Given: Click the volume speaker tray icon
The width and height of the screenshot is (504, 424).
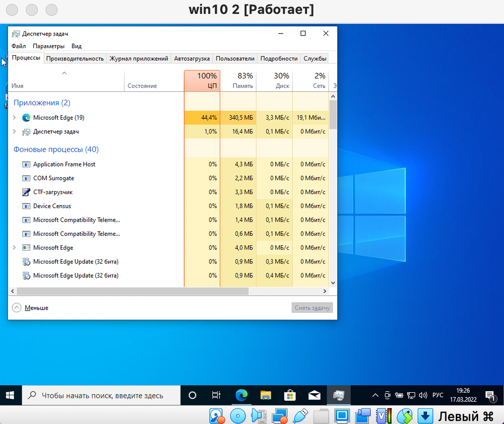Looking at the screenshot, I should [x=423, y=395].
